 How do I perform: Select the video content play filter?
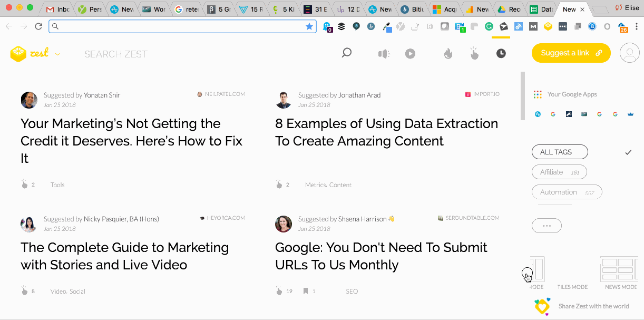410,54
